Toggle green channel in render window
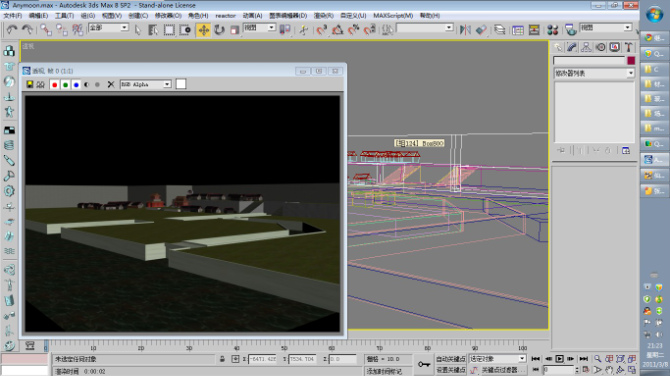Image resolution: width=670 pixels, height=376 pixels. point(65,85)
